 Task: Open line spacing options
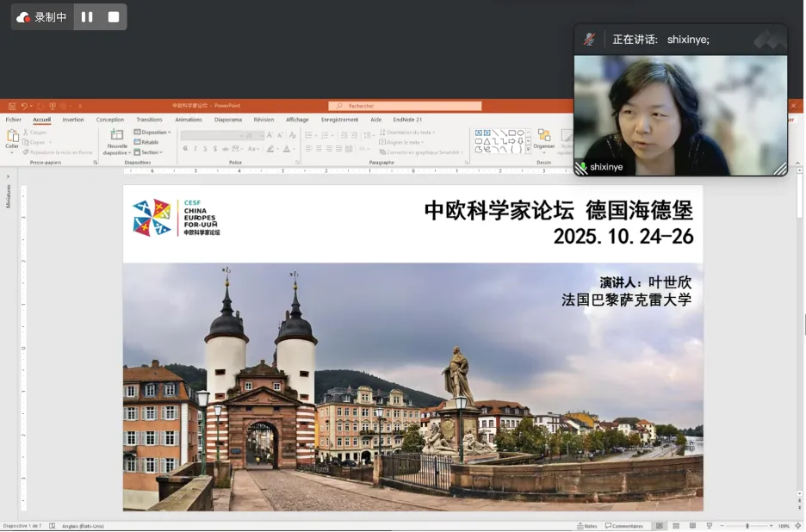368,135
